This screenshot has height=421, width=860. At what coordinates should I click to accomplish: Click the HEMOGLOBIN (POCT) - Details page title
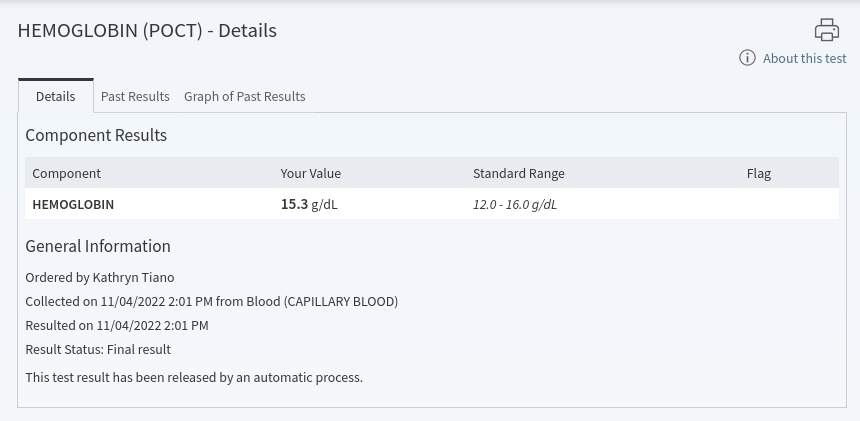point(147,30)
